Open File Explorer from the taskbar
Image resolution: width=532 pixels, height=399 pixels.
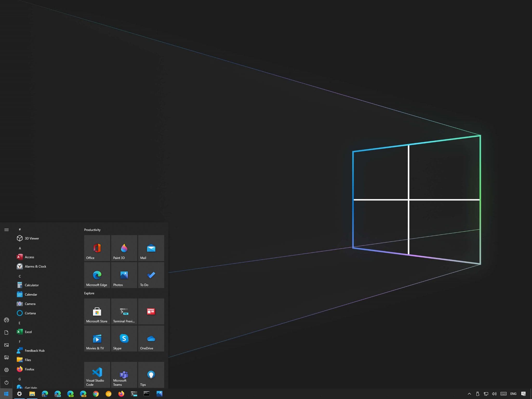pos(32,394)
